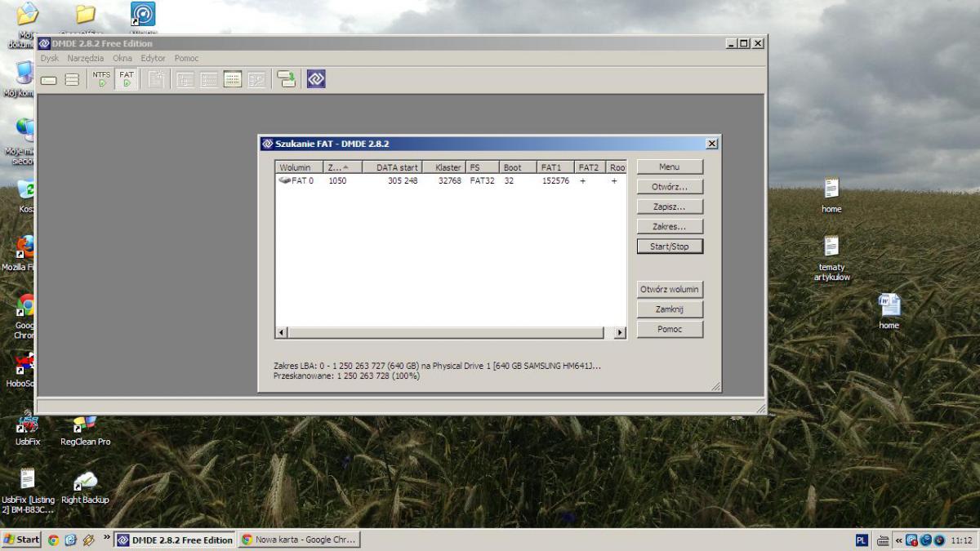Click the '305 248' DATA start value
Viewport: 980px width, 551px height.
coord(403,180)
